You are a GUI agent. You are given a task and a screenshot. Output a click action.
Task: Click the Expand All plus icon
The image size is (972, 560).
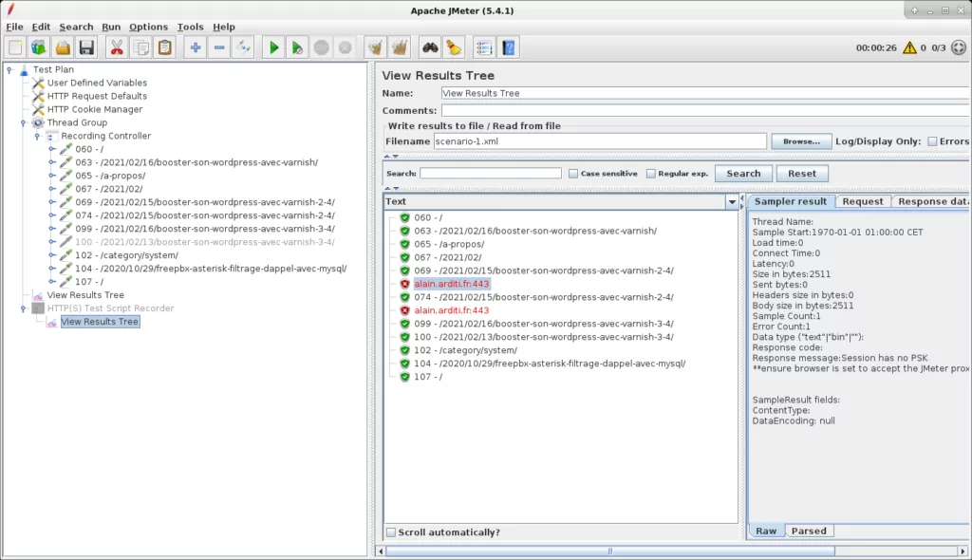click(196, 47)
